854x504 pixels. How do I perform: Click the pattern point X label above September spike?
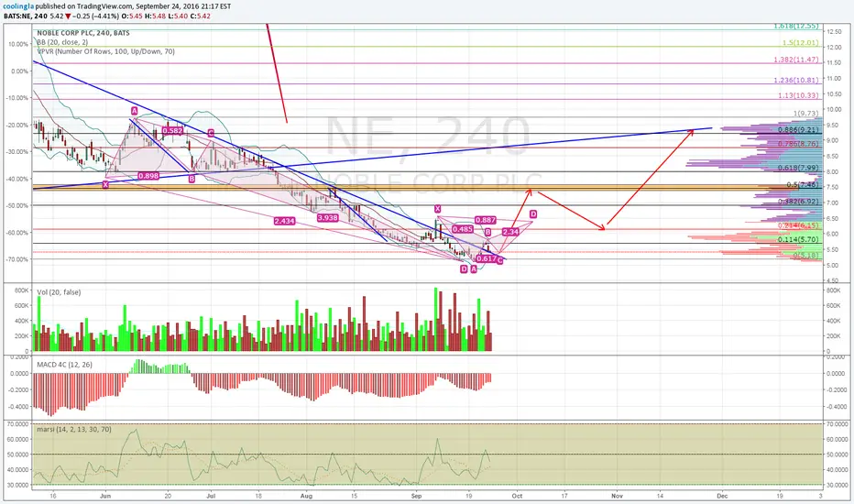pos(437,209)
